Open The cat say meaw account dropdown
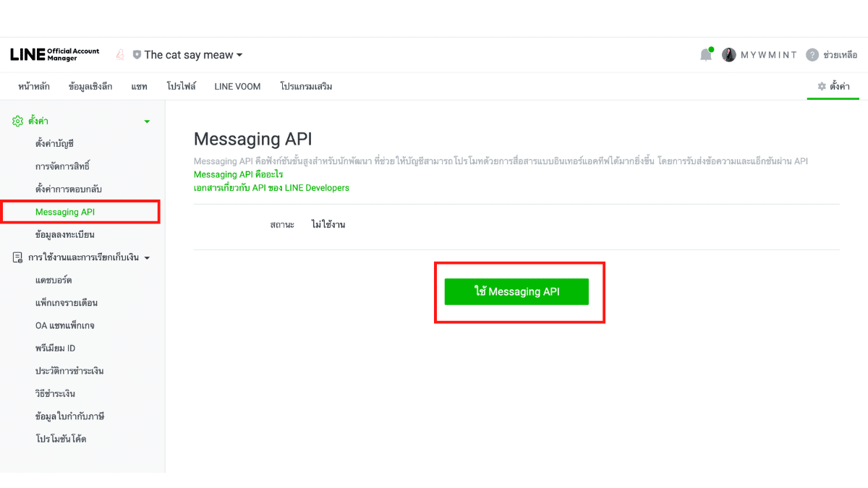868x488 pixels. point(193,55)
